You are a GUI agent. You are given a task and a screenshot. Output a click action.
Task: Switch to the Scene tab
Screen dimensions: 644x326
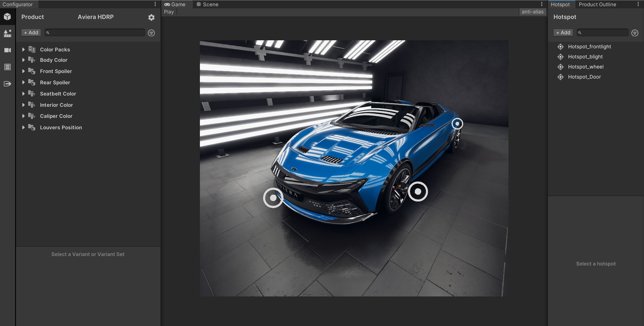(207, 4)
